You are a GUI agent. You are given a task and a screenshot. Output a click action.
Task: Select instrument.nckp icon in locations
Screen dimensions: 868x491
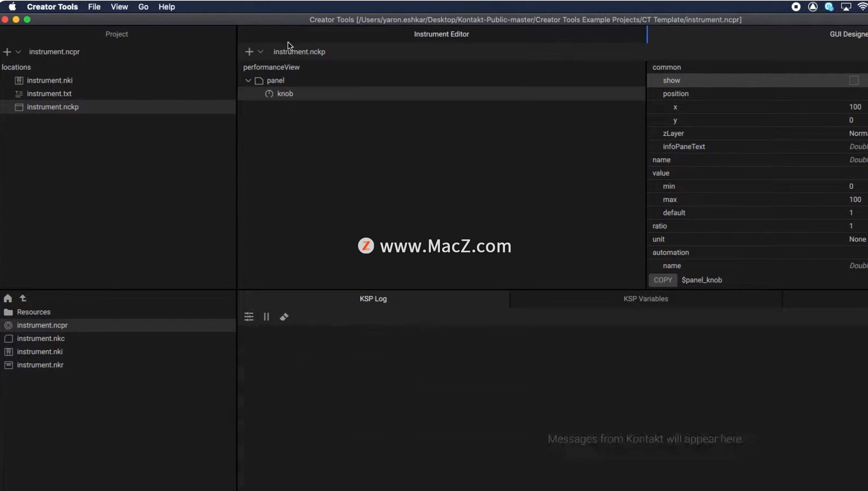19,107
